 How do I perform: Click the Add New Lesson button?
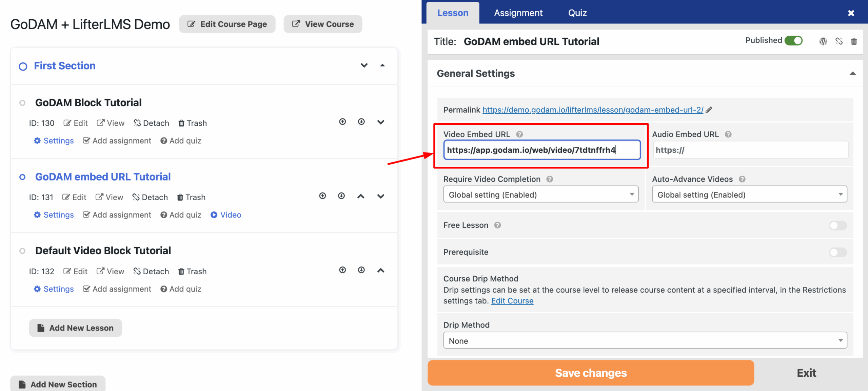pos(75,328)
